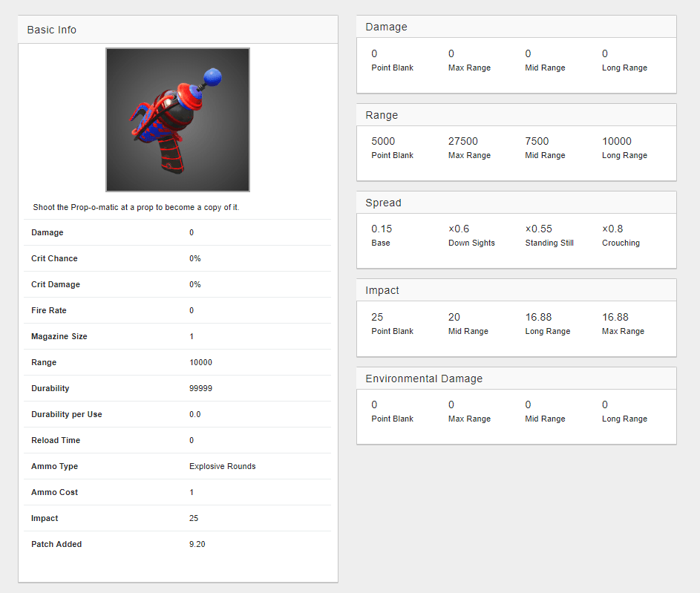Click the Damage panel header
Image resolution: width=700 pixels, height=593 pixels.
pos(517,27)
